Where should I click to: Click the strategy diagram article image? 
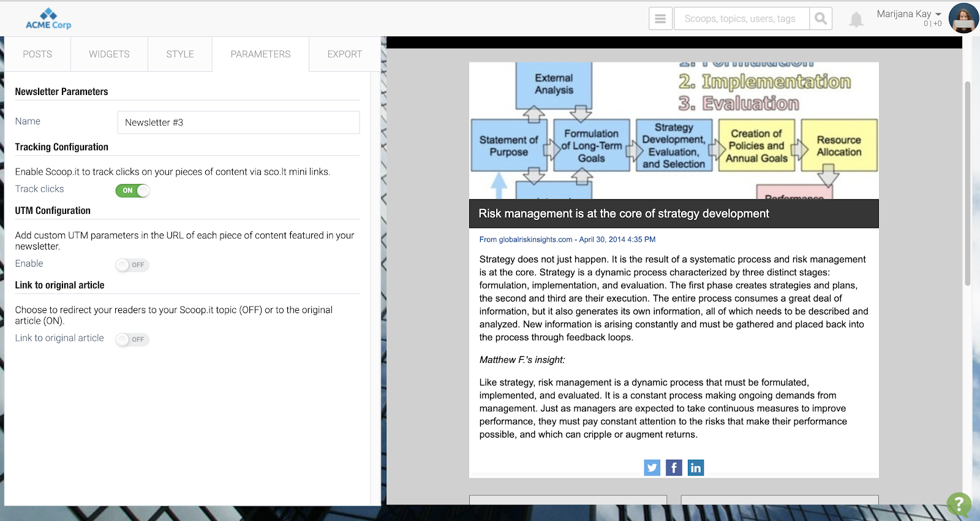[674, 131]
